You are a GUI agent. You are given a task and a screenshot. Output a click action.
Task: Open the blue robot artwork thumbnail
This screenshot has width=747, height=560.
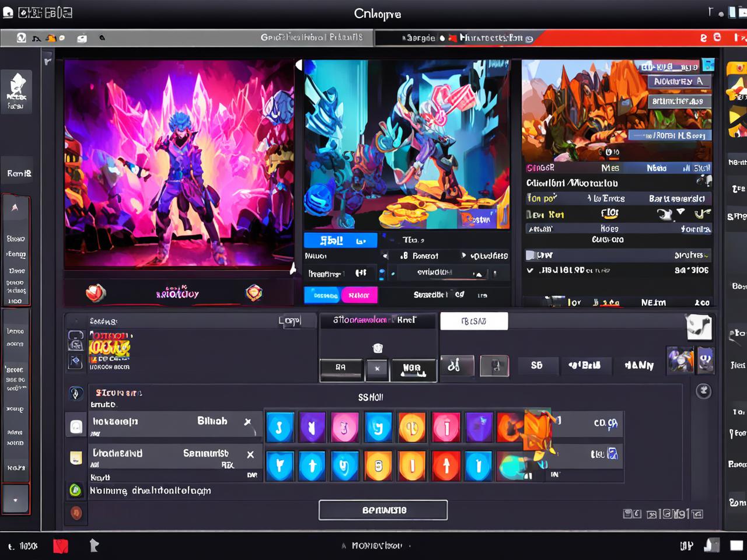click(407, 144)
